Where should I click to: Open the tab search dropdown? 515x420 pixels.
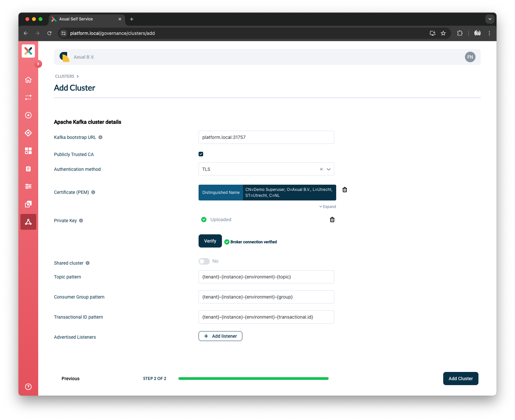[x=490, y=19]
